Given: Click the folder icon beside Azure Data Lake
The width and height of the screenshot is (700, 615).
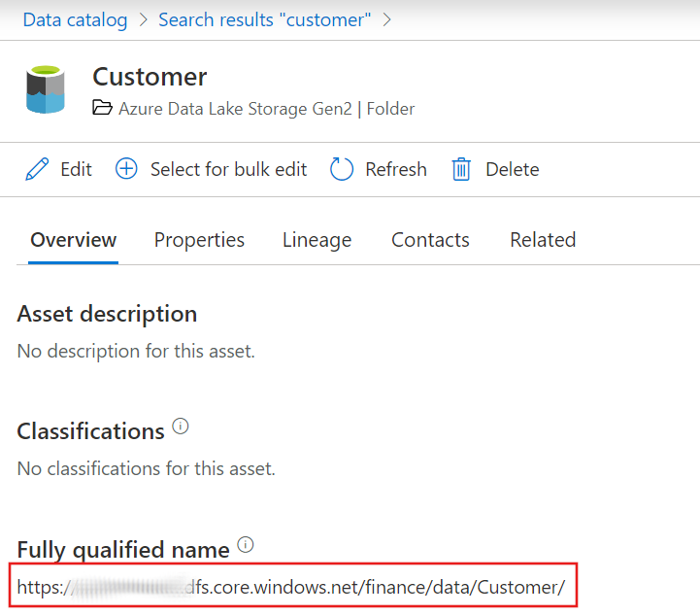Looking at the screenshot, I should 102,109.
